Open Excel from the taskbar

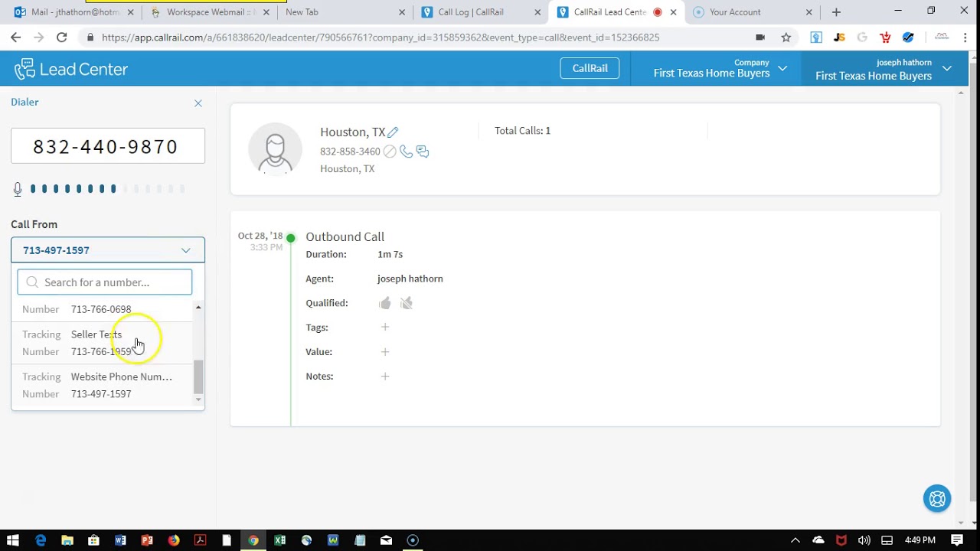point(280,540)
